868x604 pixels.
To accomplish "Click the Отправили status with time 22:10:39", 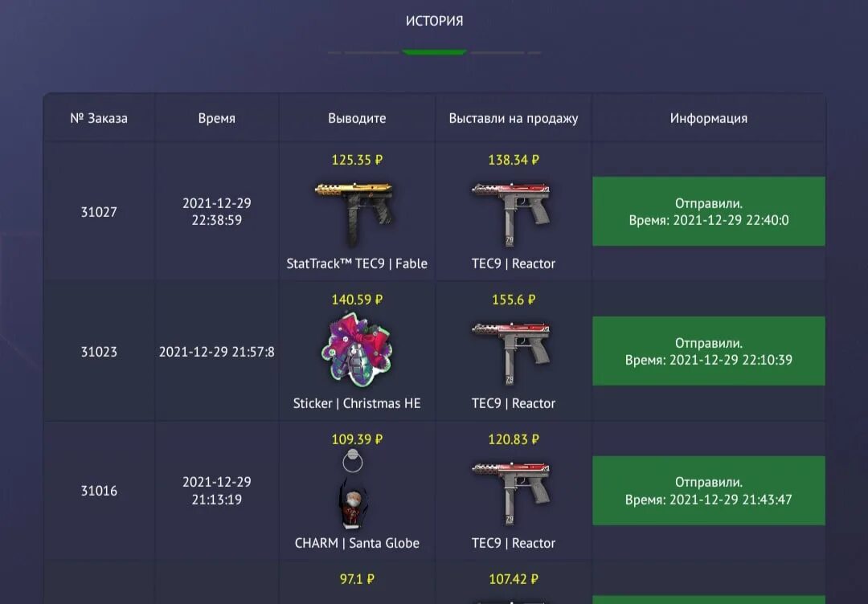I will (709, 351).
